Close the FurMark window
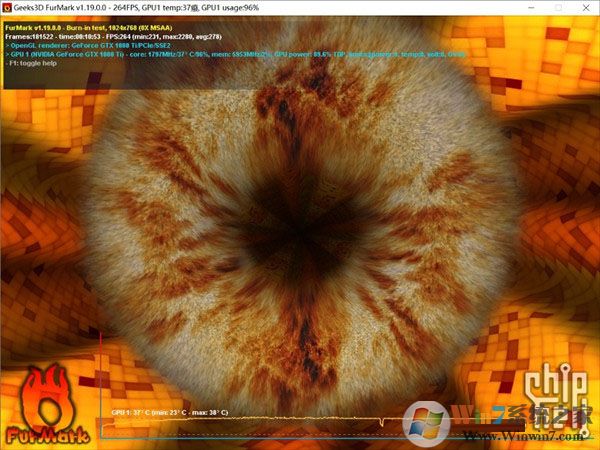The height and width of the screenshot is (450, 600). [x=586, y=7]
